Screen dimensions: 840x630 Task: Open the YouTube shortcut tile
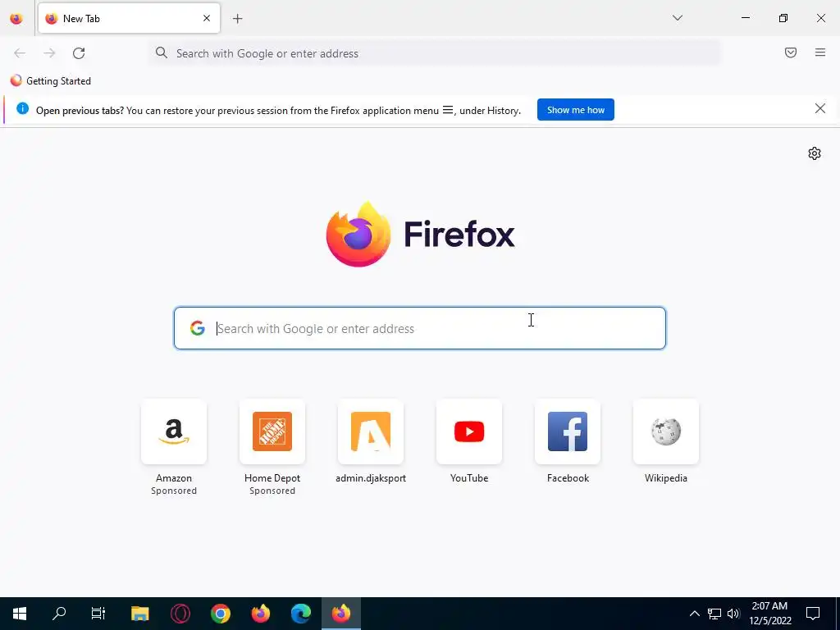point(469,431)
